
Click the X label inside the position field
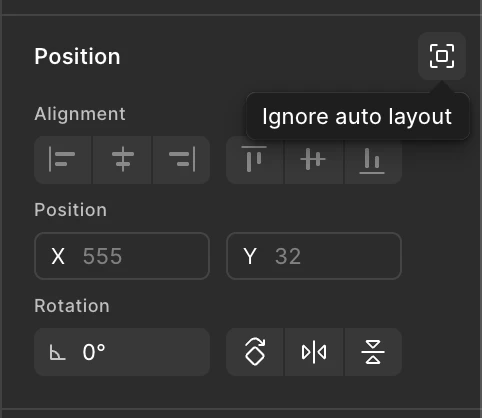58,256
